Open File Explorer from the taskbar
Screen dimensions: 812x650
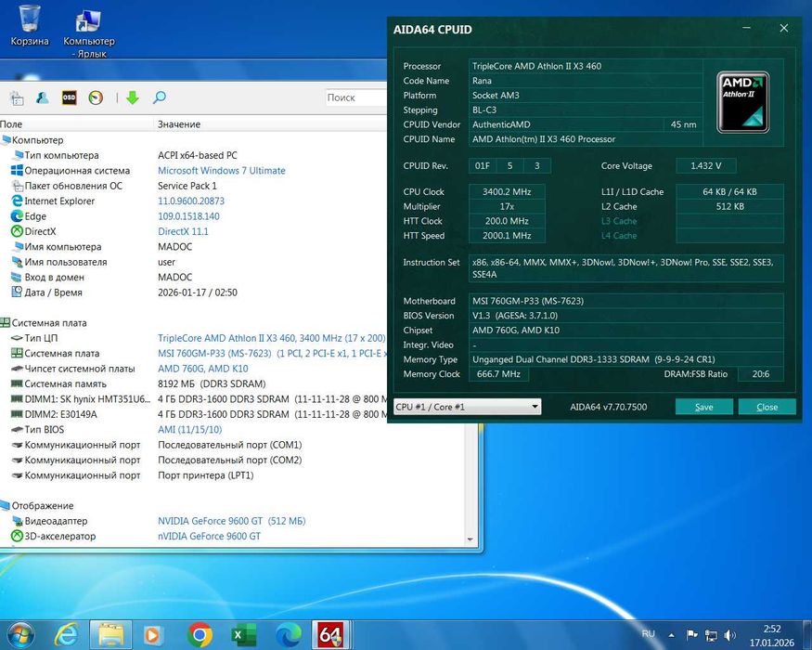tap(110, 635)
